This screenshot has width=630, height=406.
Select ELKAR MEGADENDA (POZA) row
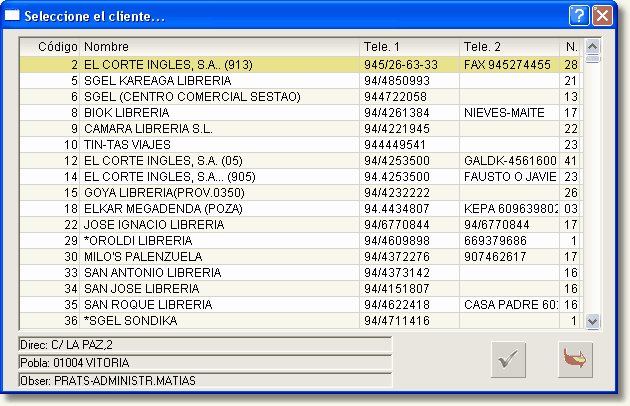point(301,209)
